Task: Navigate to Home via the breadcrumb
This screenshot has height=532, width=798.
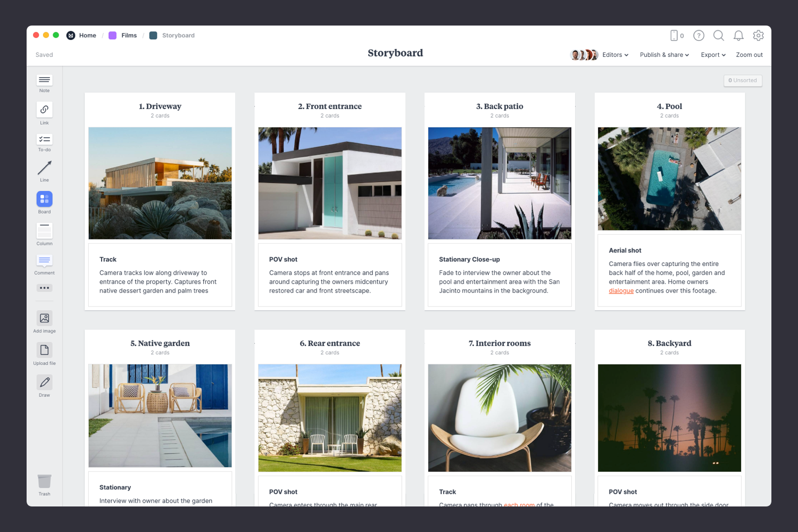Action: [x=87, y=35]
